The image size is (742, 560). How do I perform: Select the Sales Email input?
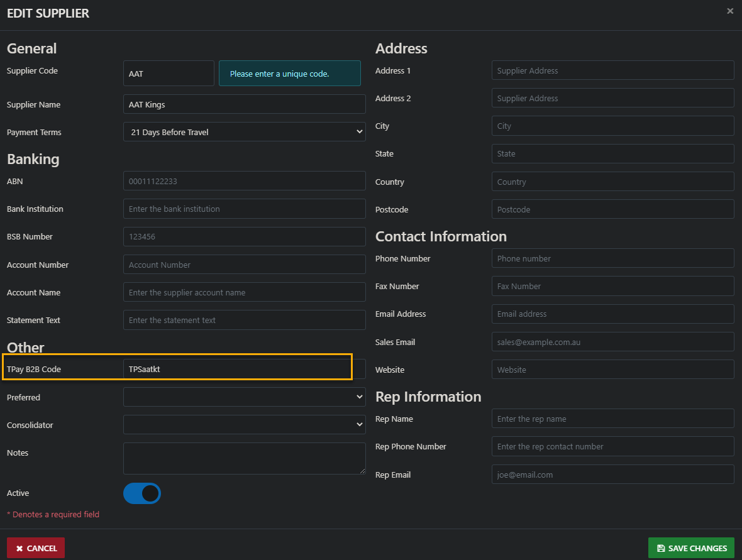tap(612, 342)
